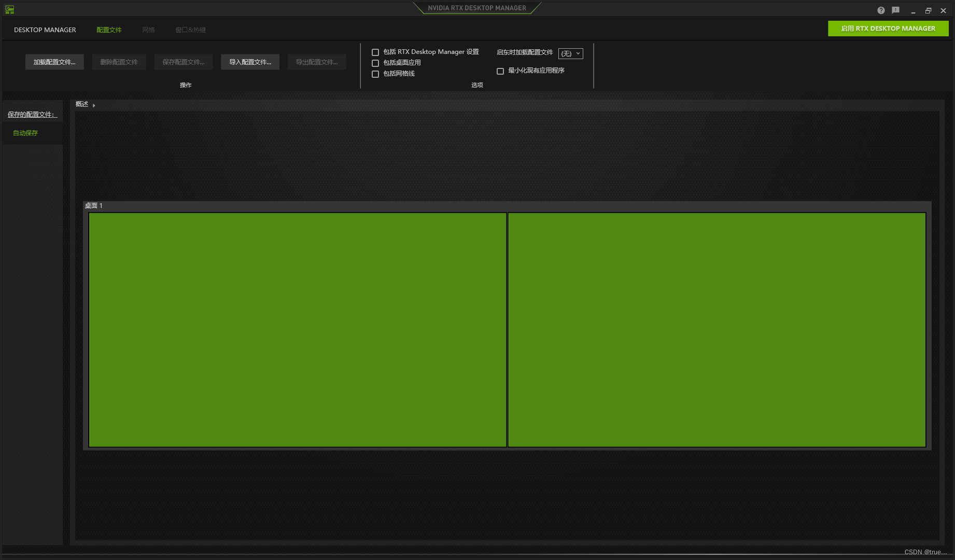Switch to DESKTOP MANAGER tab
Image resolution: width=955 pixels, height=560 pixels.
point(45,30)
